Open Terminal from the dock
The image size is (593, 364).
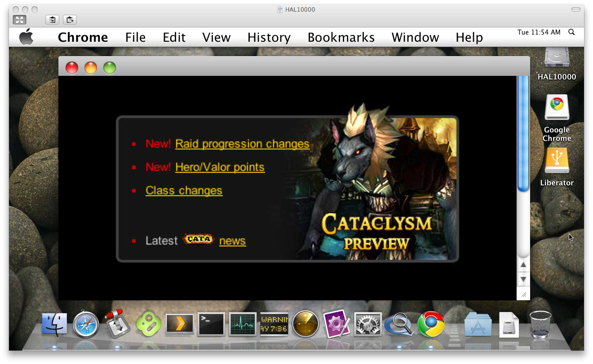[x=211, y=324]
